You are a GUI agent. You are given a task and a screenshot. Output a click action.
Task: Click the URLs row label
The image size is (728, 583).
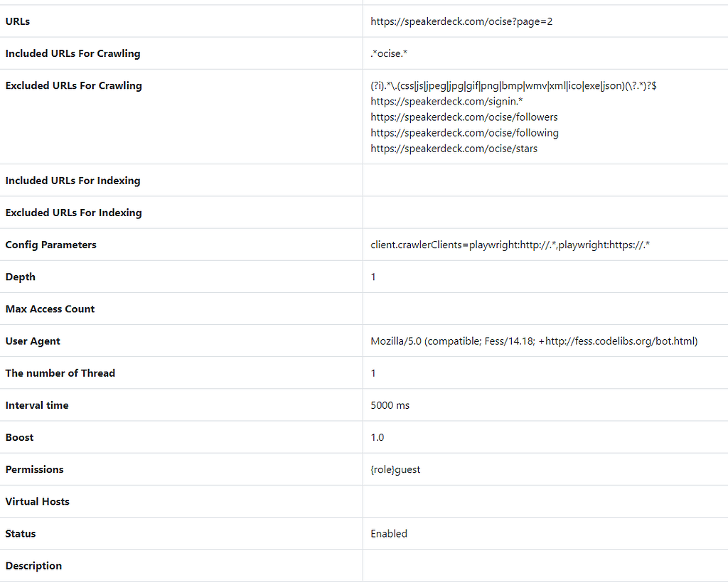click(18, 21)
